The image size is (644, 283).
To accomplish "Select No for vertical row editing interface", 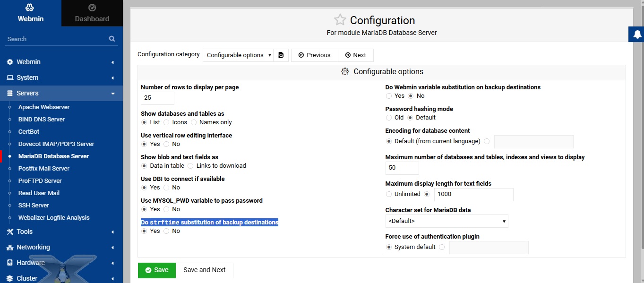I will coord(167,144).
